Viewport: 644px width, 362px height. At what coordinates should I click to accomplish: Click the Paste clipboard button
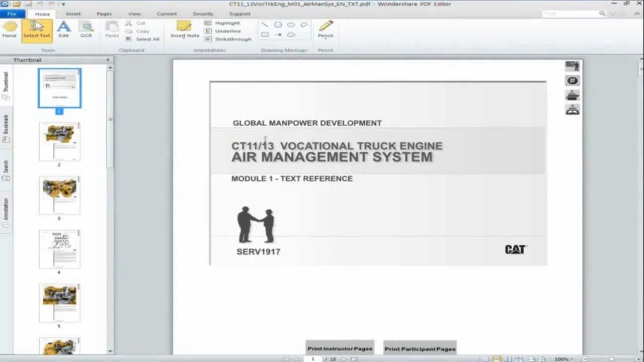coord(112,30)
